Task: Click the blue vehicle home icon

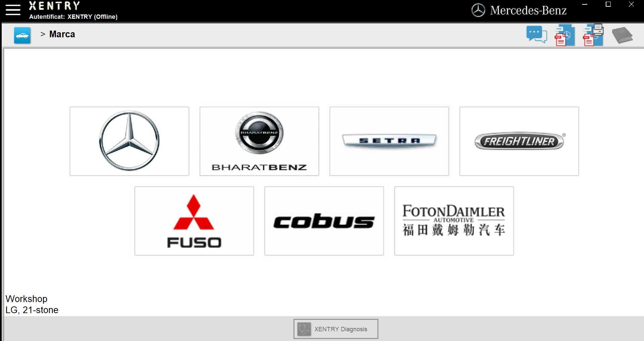Action: (22, 35)
